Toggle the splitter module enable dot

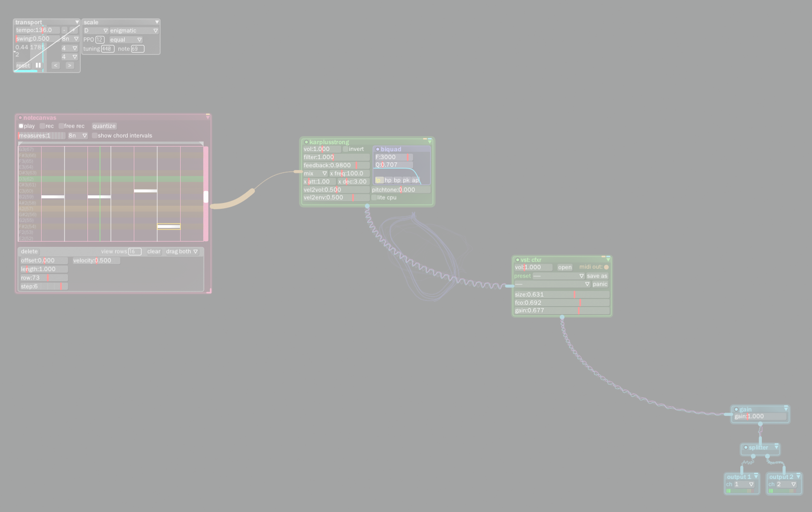746,448
